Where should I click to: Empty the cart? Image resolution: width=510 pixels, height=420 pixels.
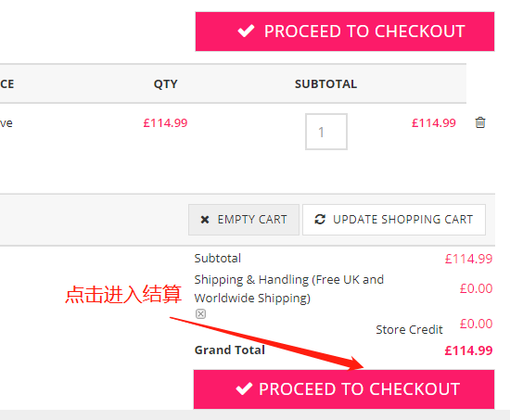pos(244,220)
